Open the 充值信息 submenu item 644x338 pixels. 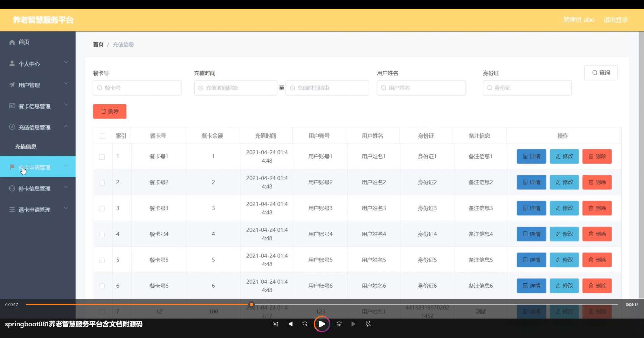point(26,147)
